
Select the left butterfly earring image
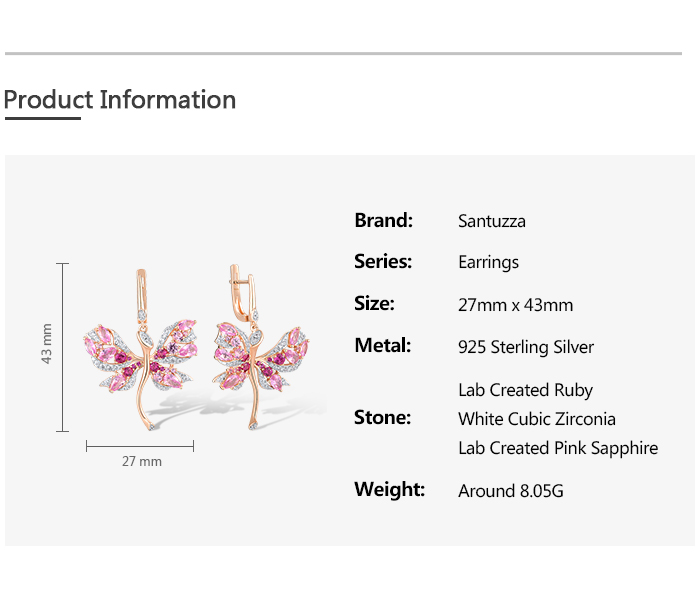[141, 350]
